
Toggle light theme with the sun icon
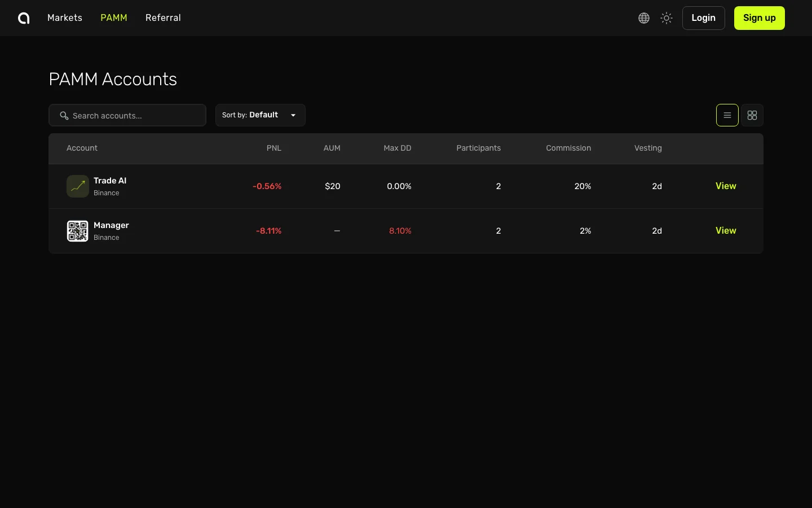click(667, 18)
